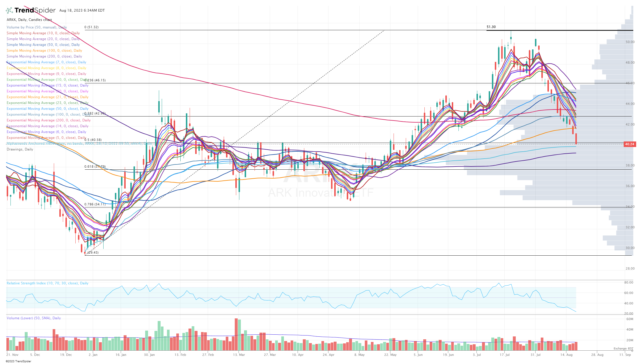Click the 2. Jan date axis label
This screenshot has width=642, height=364.
click(93, 355)
